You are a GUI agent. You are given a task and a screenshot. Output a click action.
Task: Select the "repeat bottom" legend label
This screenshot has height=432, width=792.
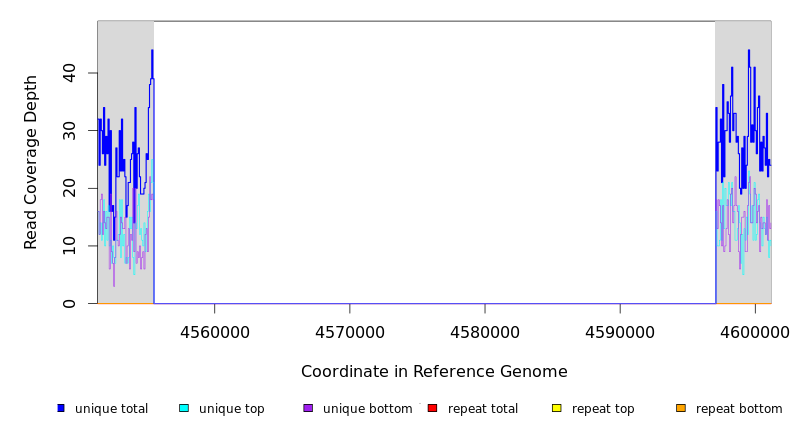pyautogui.click(x=739, y=409)
